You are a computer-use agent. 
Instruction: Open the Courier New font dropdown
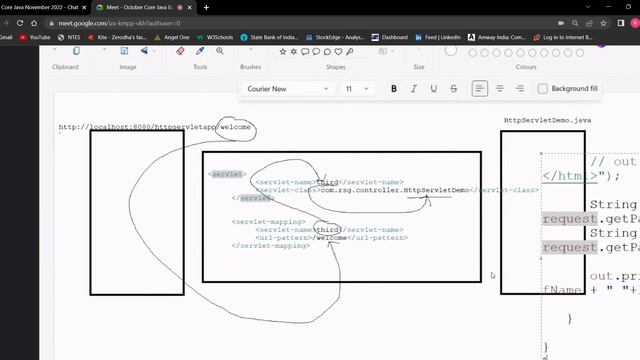click(x=288, y=89)
